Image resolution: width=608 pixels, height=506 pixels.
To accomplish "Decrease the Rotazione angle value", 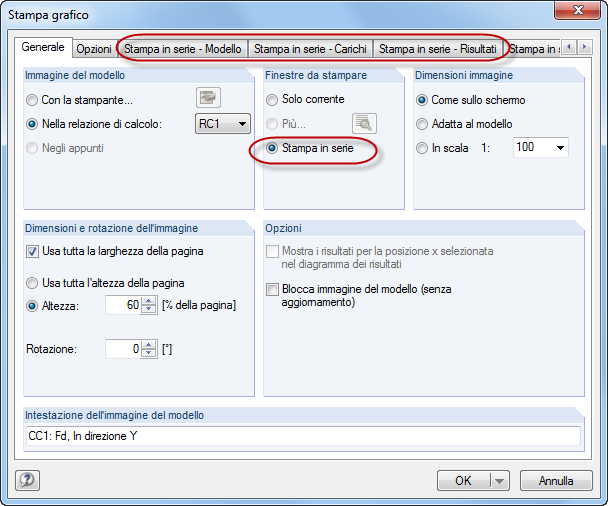I will (x=149, y=352).
